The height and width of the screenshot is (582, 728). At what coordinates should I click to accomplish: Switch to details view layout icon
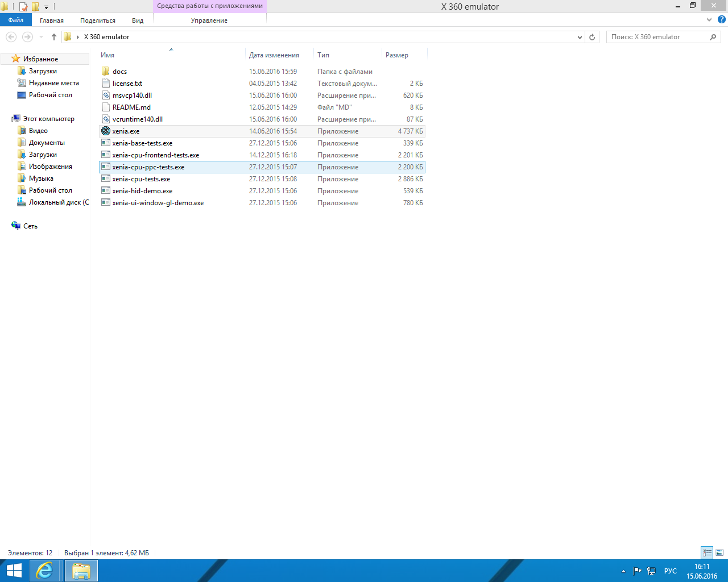707,552
